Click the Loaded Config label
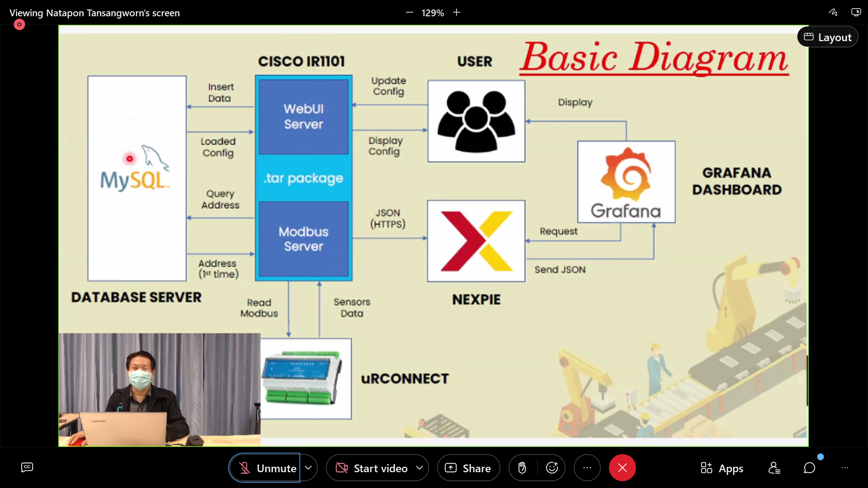Screen dimensions: 868x488 (x=218, y=147)
